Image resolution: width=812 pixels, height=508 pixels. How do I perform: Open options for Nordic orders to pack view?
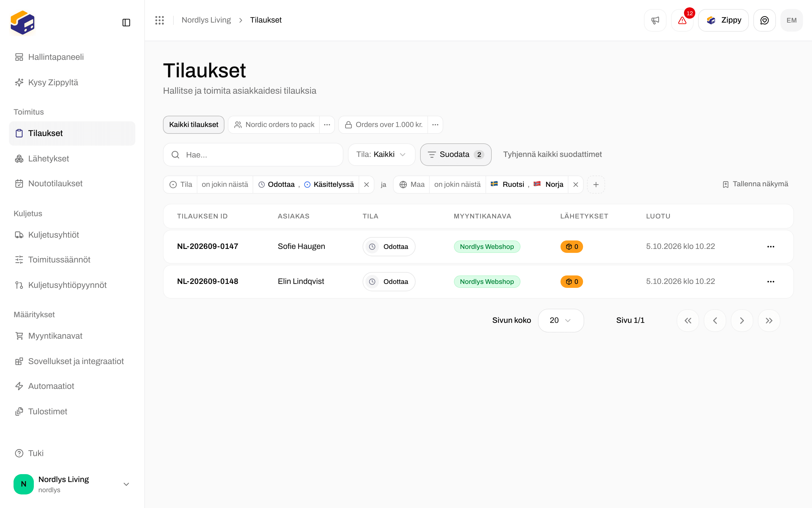click(327, 125)
